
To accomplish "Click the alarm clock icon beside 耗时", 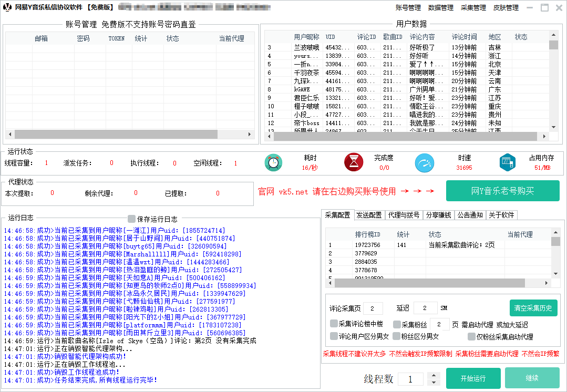I will click(273, 162).
